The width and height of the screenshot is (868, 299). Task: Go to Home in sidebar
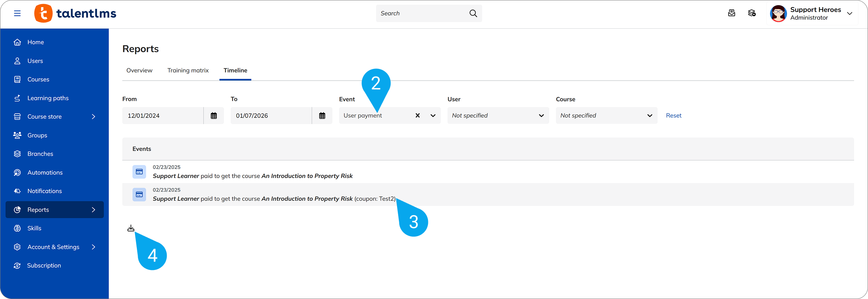[x=55, y=42]
